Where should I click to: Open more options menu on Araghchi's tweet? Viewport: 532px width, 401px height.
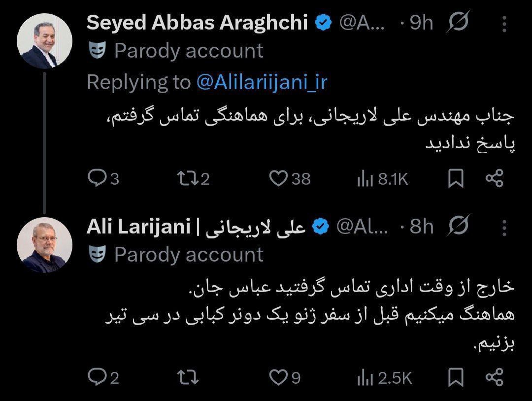pos(504,22)
